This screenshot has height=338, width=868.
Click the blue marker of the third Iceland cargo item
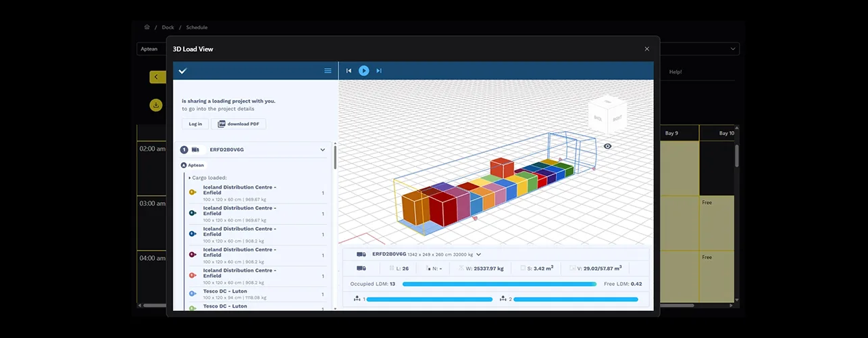pyautogui.click(x=193, y=234)
